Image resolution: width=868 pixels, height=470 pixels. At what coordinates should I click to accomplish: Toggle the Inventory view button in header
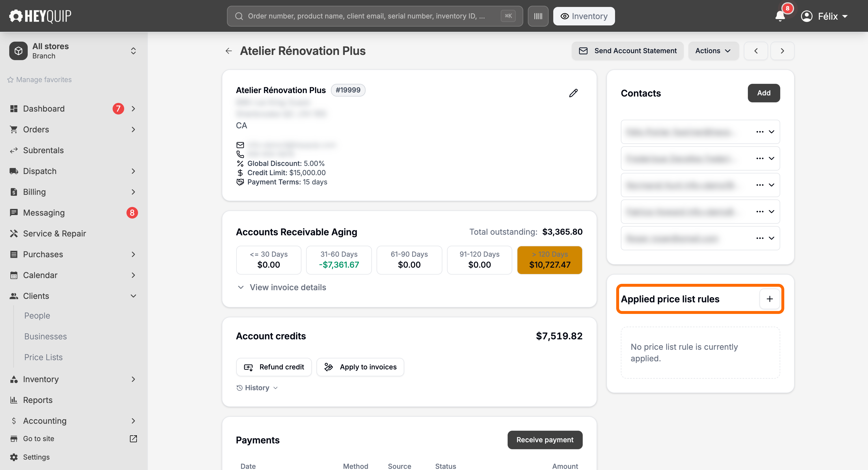584,16
